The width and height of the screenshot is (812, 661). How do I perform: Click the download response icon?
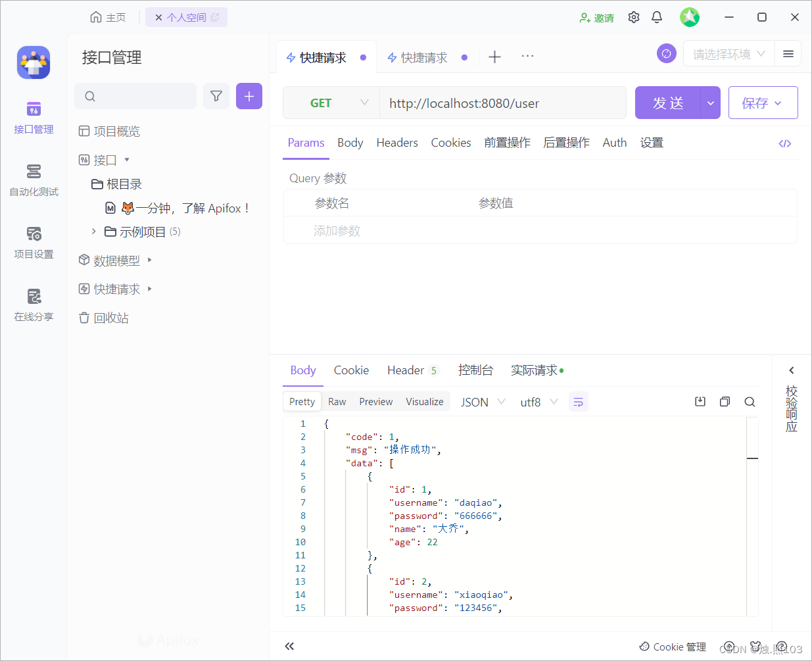[700, 402]
